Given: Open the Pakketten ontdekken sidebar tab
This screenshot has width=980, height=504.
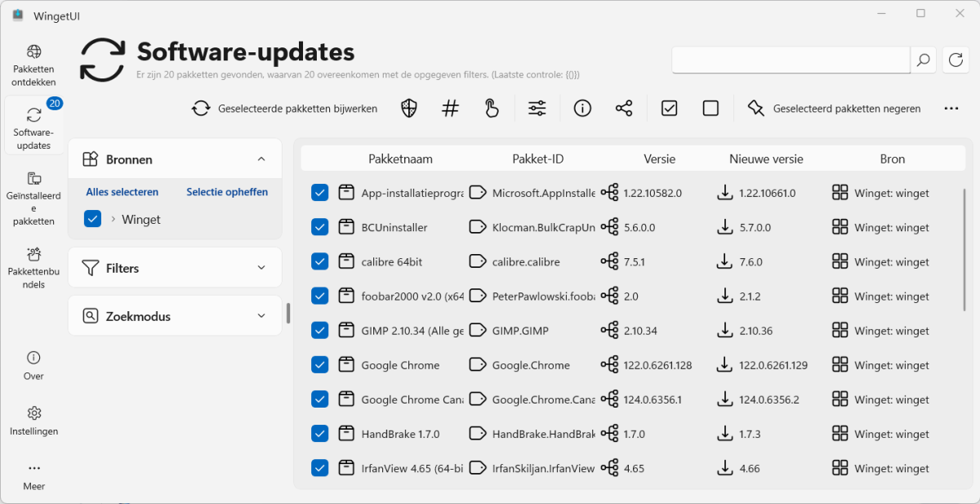Looking at the screenshot, I should [33, 65].
